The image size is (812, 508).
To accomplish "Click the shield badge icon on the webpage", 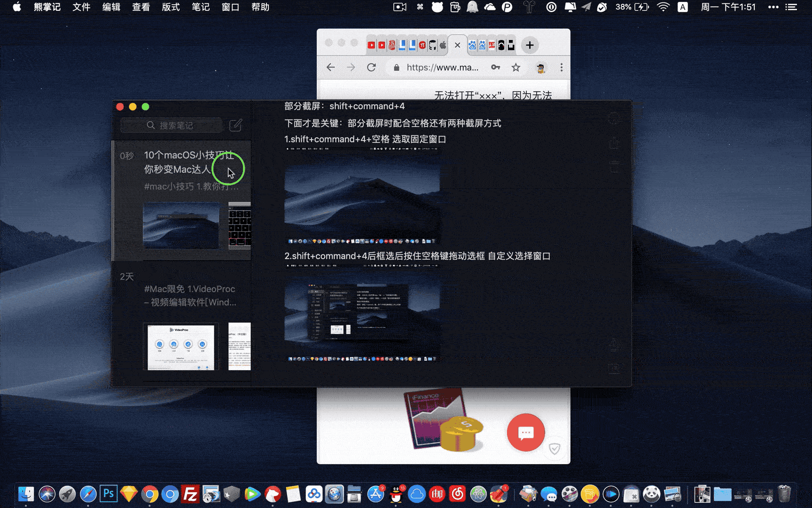I will point(554,449).
